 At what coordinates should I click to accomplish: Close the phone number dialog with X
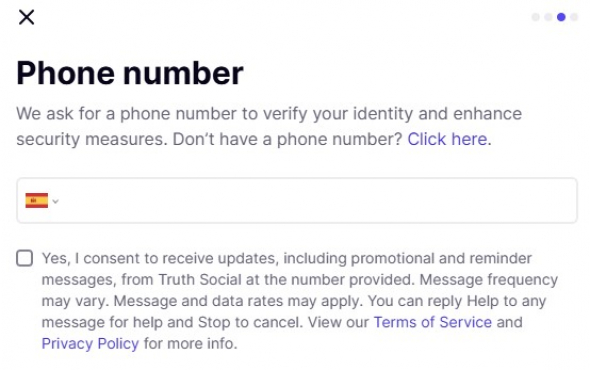coord(26,17)
